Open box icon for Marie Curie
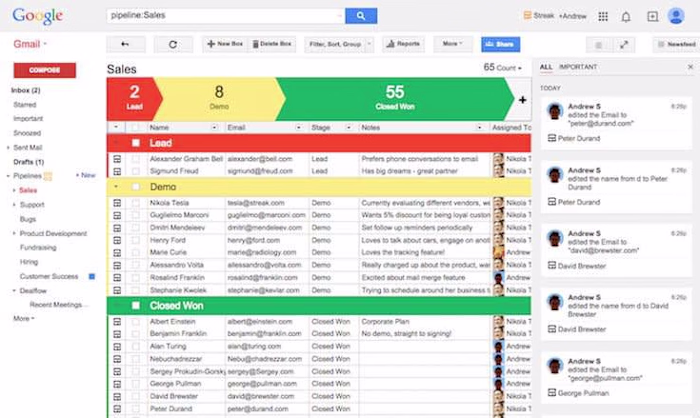 (117, 253)
